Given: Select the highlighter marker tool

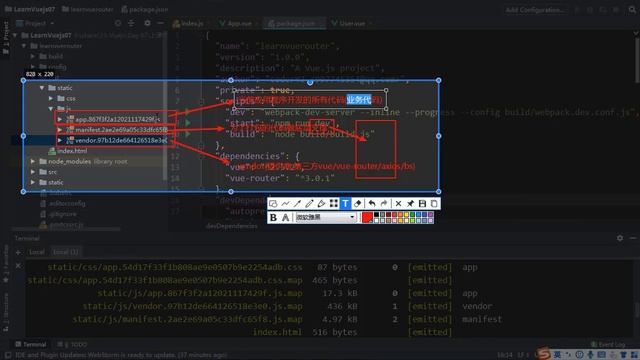Looking at the screenshot, I should point(322,204).
